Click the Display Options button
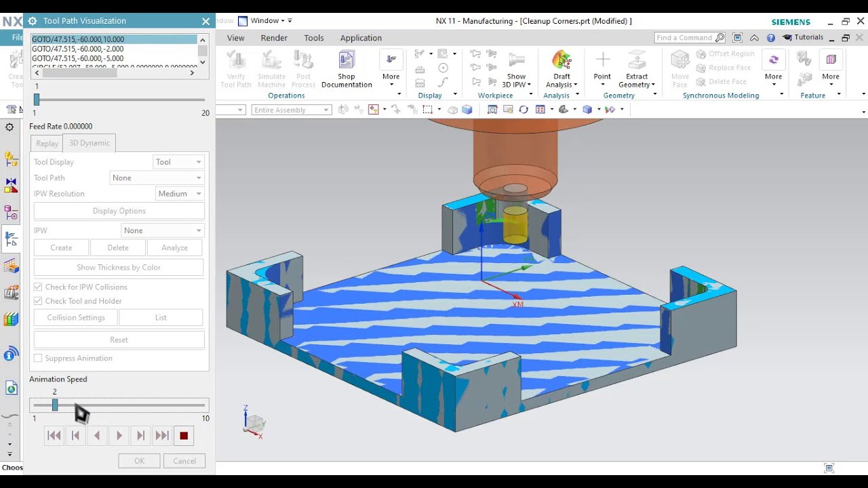Image resolution: width=868 pixels, height=488 pixels. [119, 211]
